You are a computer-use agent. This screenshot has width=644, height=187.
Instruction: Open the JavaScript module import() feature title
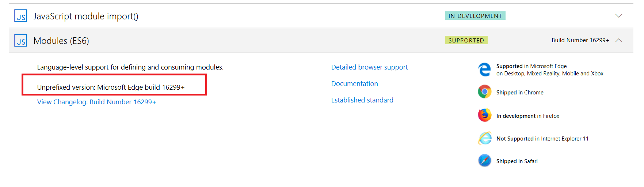coord(86,16)
